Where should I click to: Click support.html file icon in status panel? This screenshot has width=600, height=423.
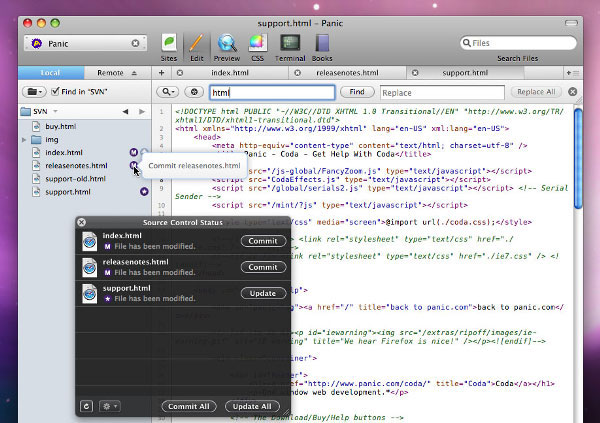pos(90,293)
